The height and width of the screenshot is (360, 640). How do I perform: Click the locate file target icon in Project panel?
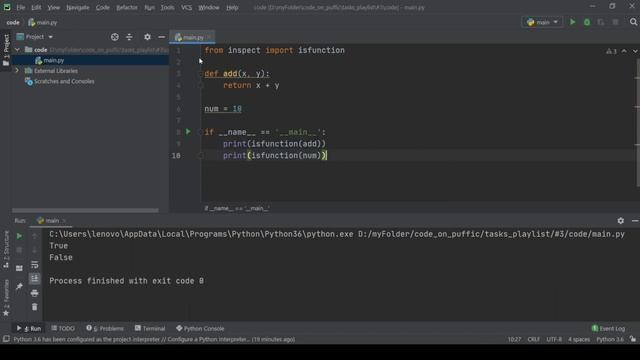pos(115,37)
